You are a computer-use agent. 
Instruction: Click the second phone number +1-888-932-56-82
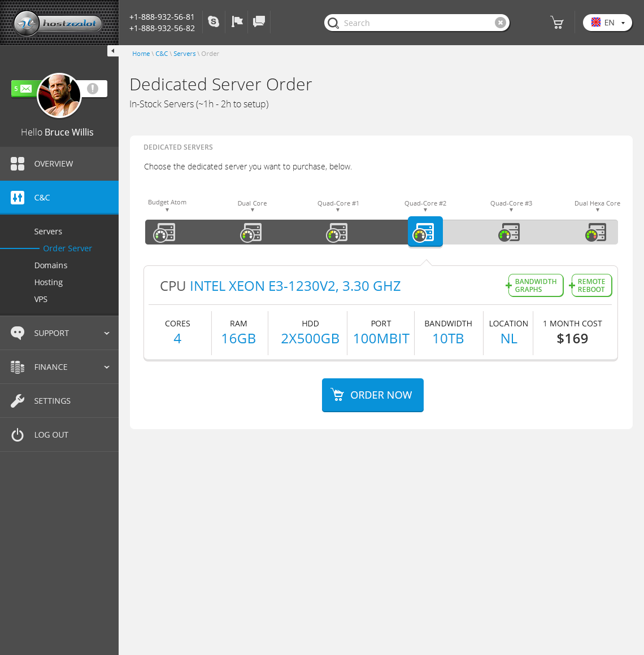[x=162, y=28]
